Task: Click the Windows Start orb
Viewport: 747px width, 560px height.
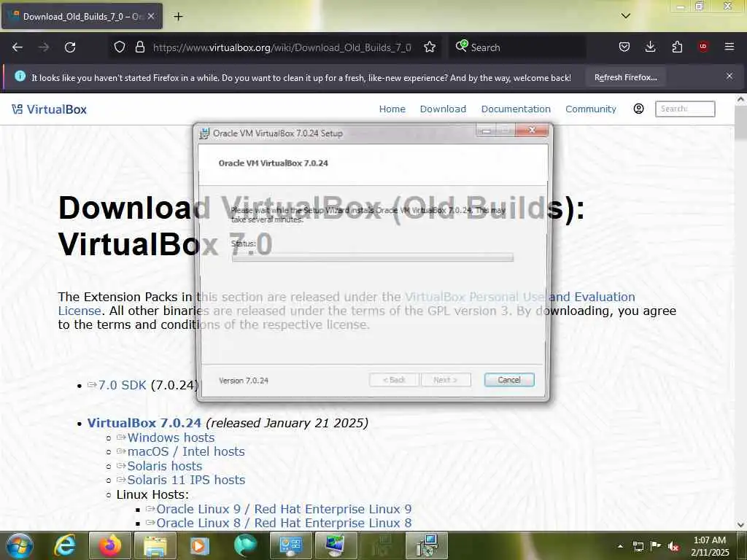Action: point(20,545)
